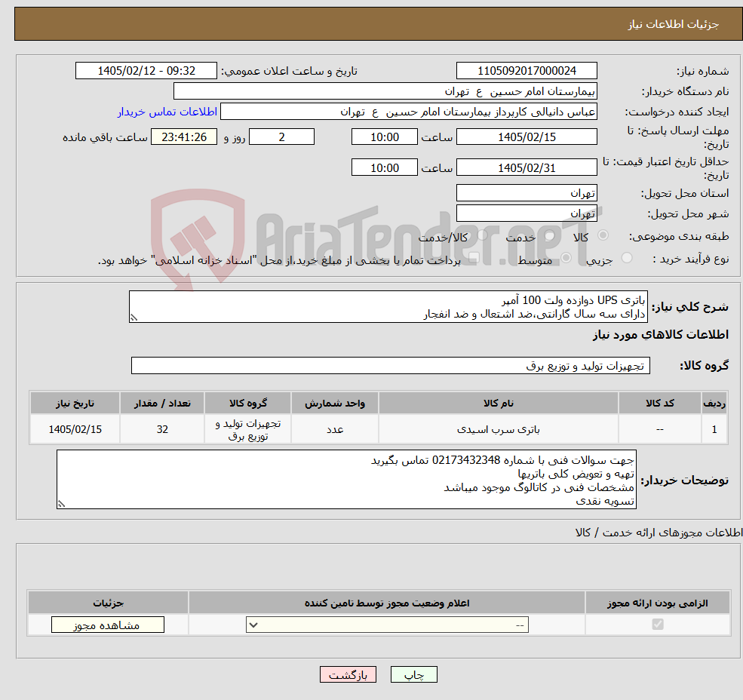
Task: Select the کالا radio button
Action: [x=603, y=235]
